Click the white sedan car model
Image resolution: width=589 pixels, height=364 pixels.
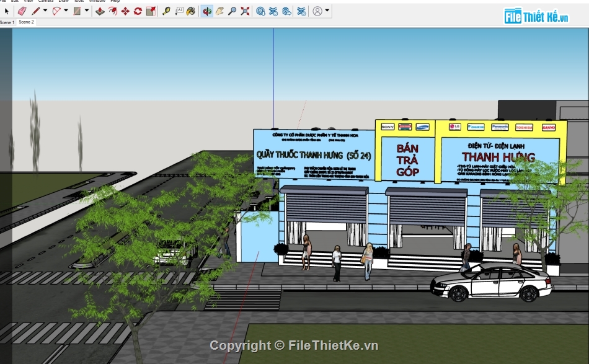pyautogui.click(x=491, y=282)
